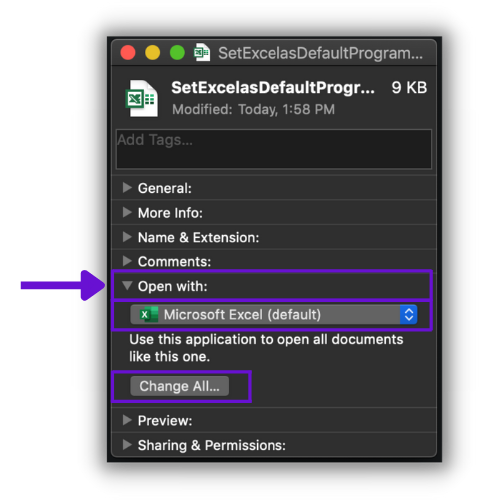
Task: Close the info window with red button
Action: 128,53
